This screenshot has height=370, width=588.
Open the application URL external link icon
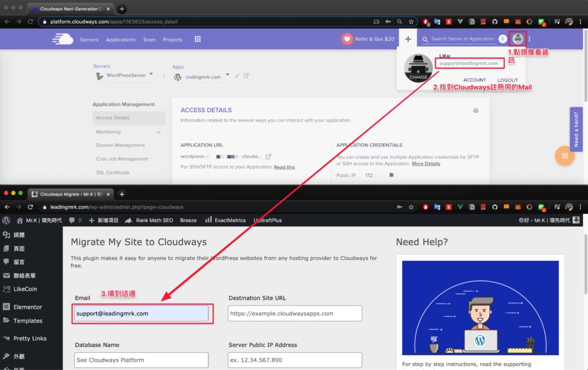click(268, 157)
